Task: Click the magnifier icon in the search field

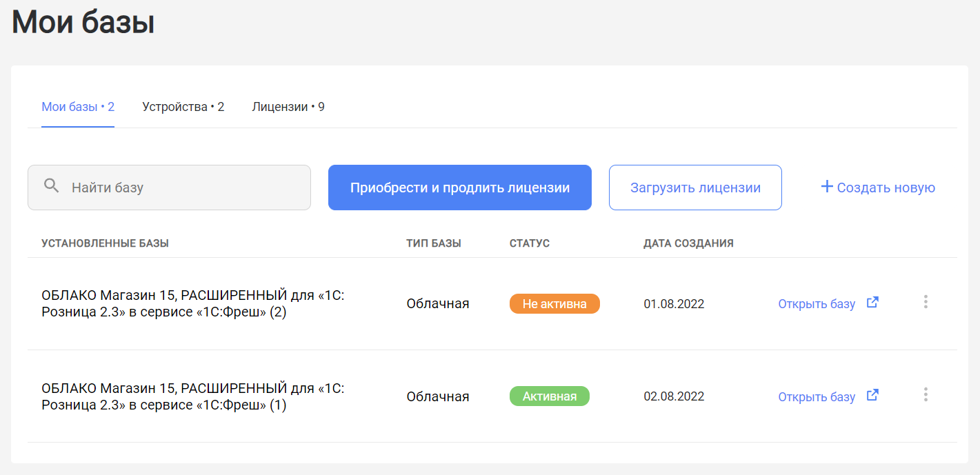Action: [52, 186]
